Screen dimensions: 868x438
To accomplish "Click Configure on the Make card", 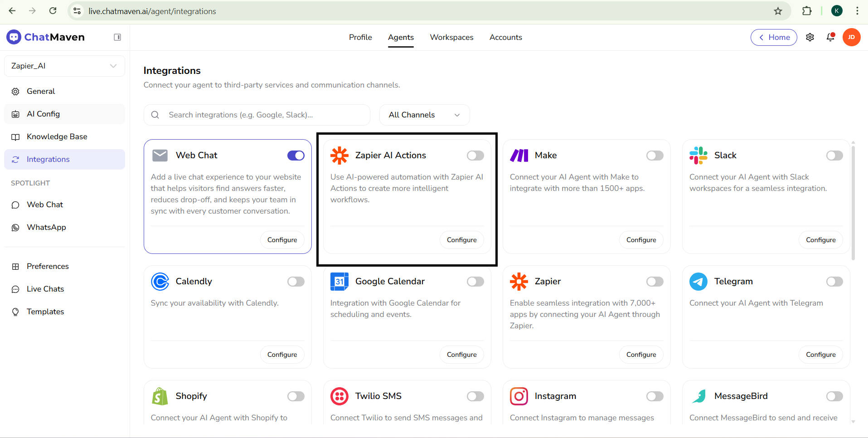I will pos(641,240).
